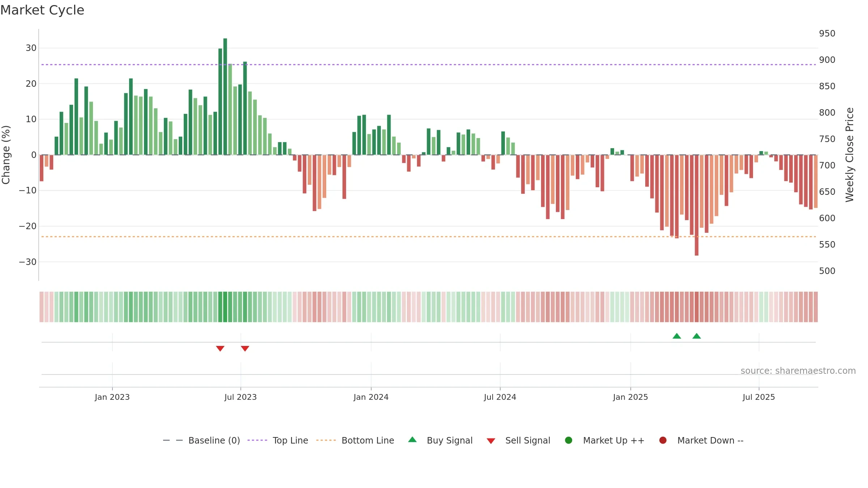This screenshot has width=868, height=488.
Task: Click the Jul 2024 x-axis label
Action: (500, 397)
